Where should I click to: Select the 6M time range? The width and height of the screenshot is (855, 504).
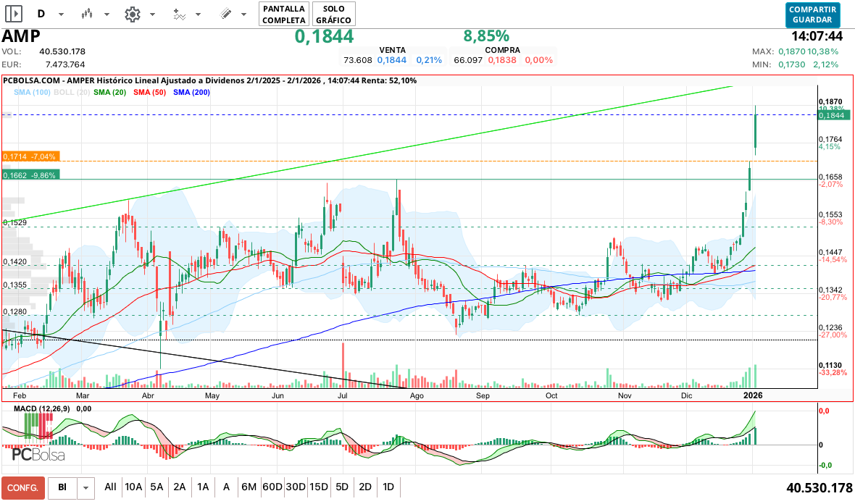249,487
